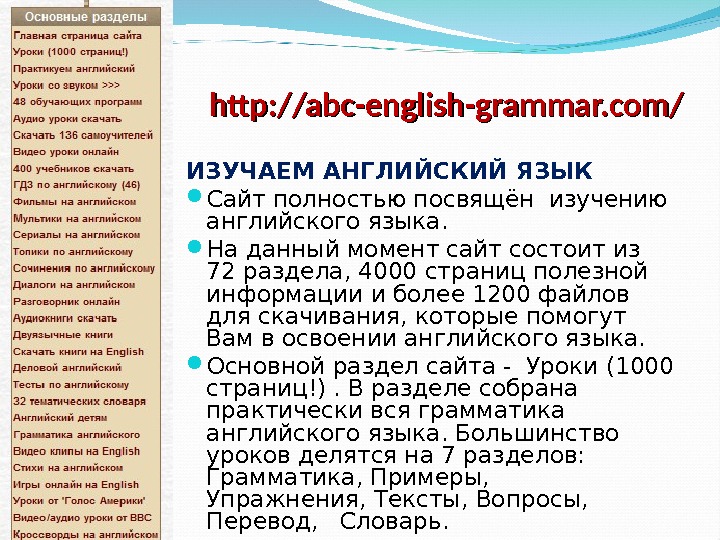Select 'Скачать 136 самоучителей'
The height and width of the screenshot is (540, 720).
(x=83, y=135)
